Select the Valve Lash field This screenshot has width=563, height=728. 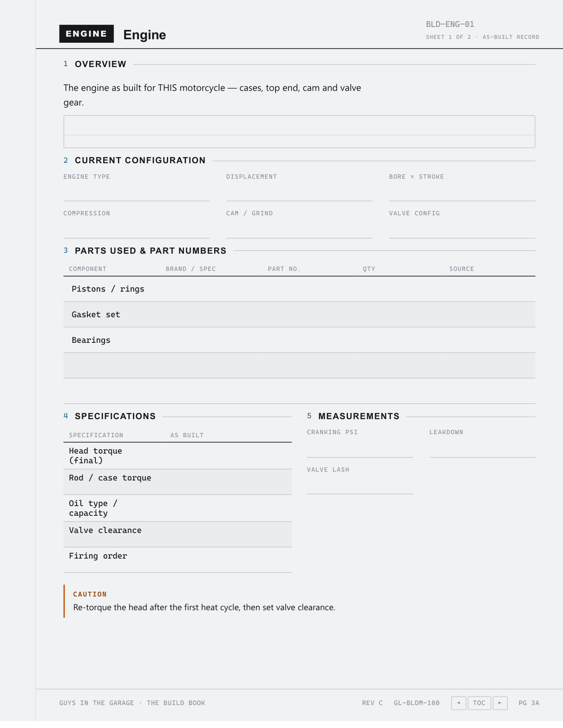coord(360,485)
